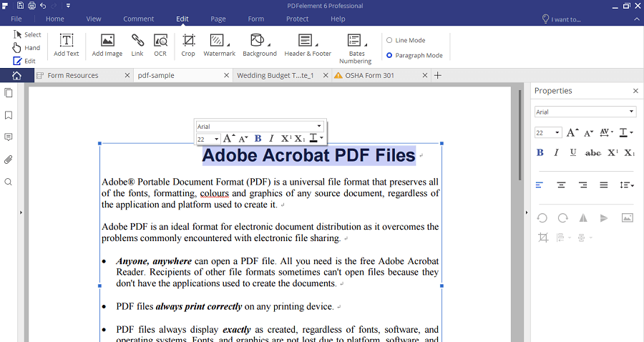Open Header & Footer tool

(308, 45)
